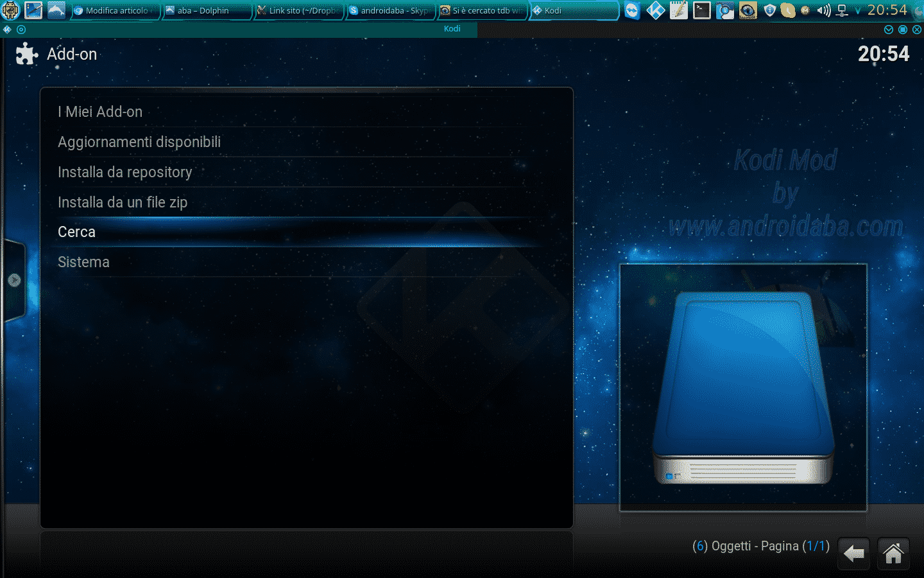Open the volume speaker control

tap(824, 10)
